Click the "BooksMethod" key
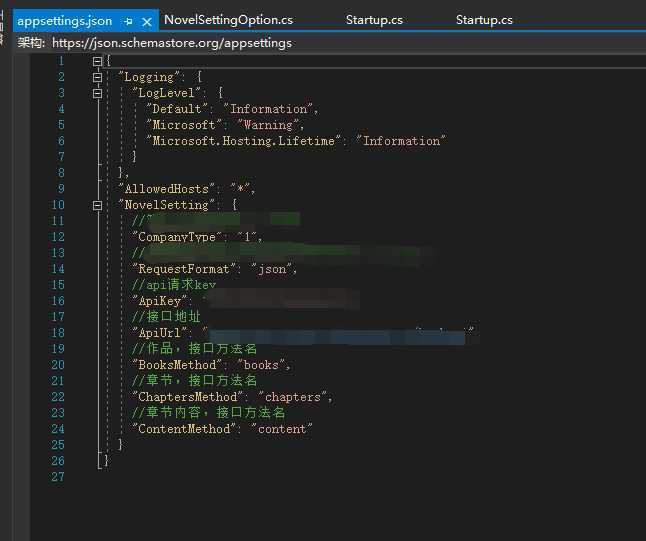This screenshot has width=646, height=541. coord(177,365)
